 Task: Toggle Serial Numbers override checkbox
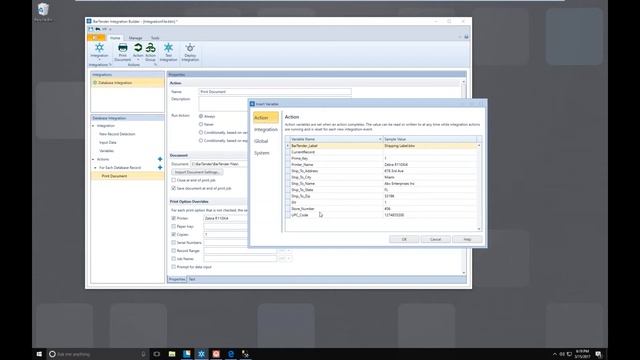[x=173, y=242]
